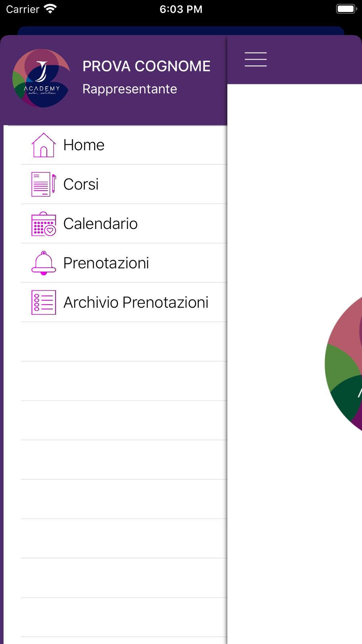
Task: Open Archivio Prenotazioni from the menu
Action: tap(136, 302)
